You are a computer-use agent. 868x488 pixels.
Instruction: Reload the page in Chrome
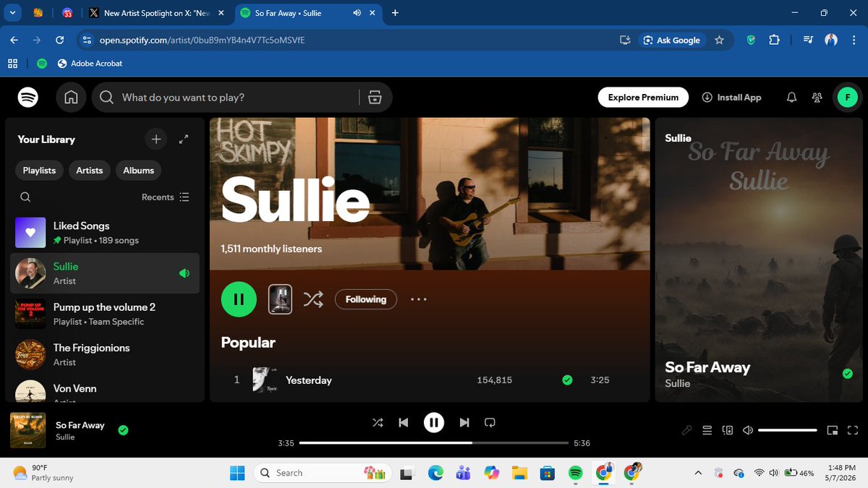click(x=59, y=40)
